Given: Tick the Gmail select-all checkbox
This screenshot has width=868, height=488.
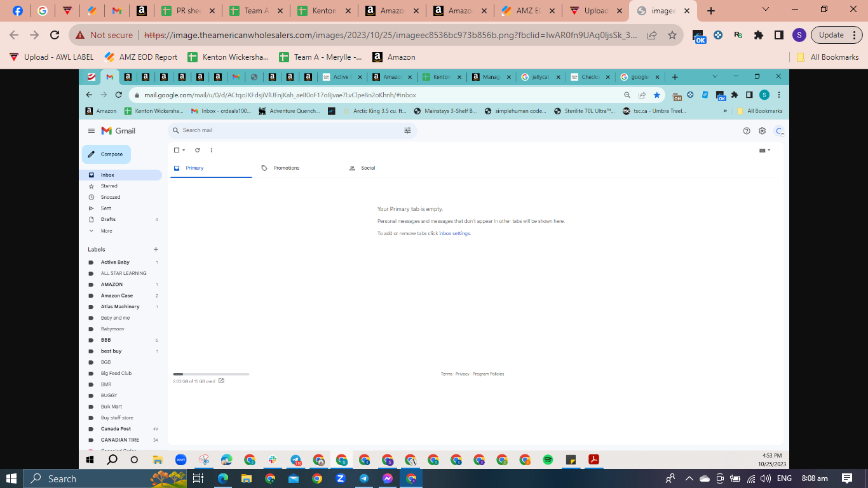Looking at the screenshot, I should point(177,150).
